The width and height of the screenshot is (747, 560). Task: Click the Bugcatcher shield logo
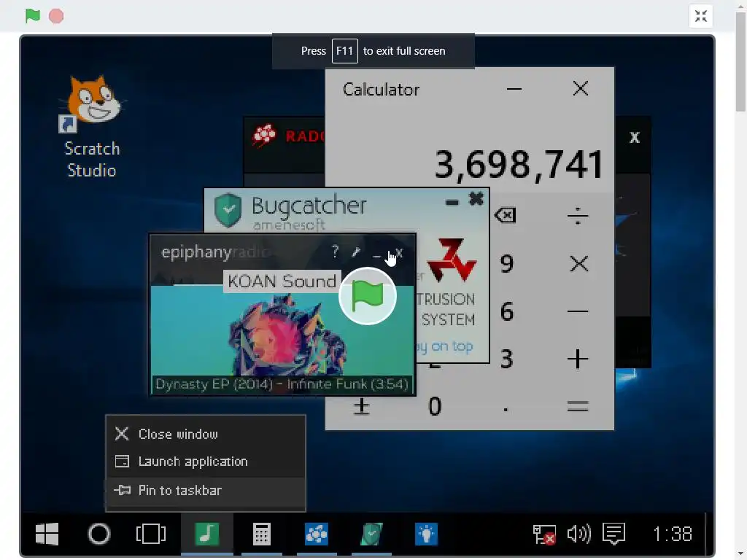click(228, 210)
